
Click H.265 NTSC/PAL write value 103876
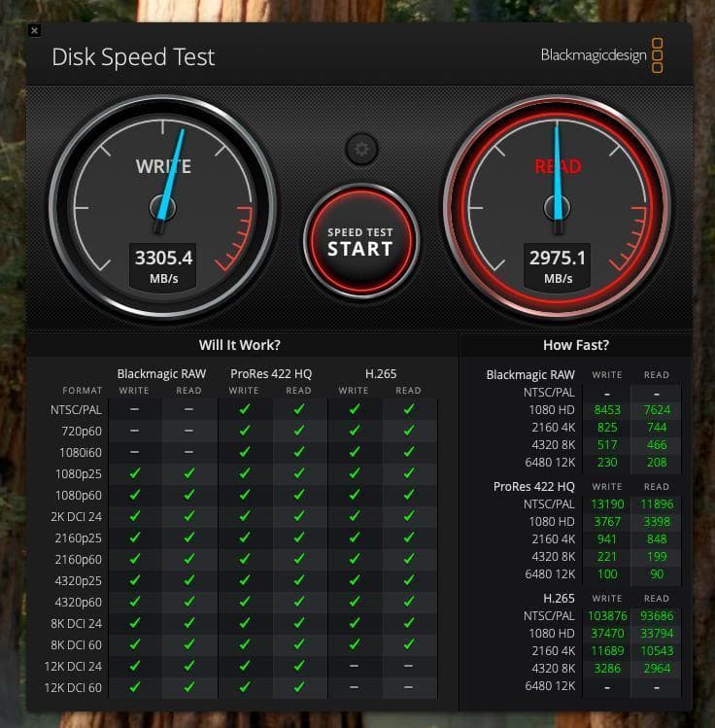click(607, 616)
